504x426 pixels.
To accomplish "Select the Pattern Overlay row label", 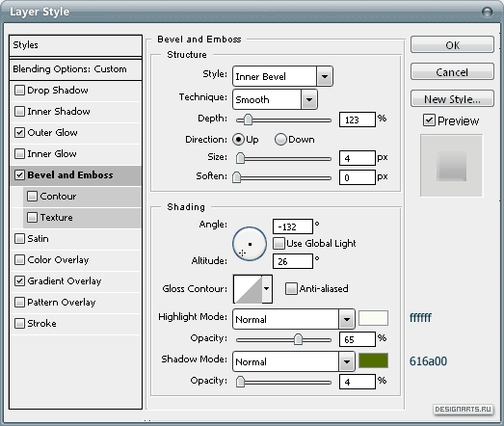I will 62,303.
